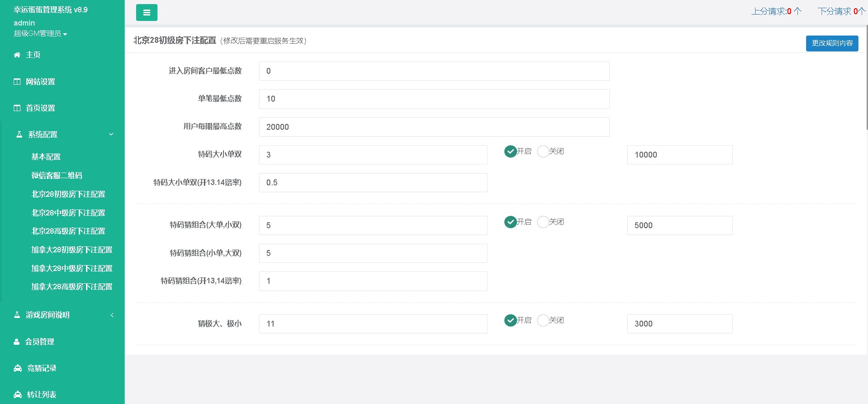Click the 用户每期最高点数 input field
The height and width of the screenshot is (404, 868).
[x=434, y=127]
